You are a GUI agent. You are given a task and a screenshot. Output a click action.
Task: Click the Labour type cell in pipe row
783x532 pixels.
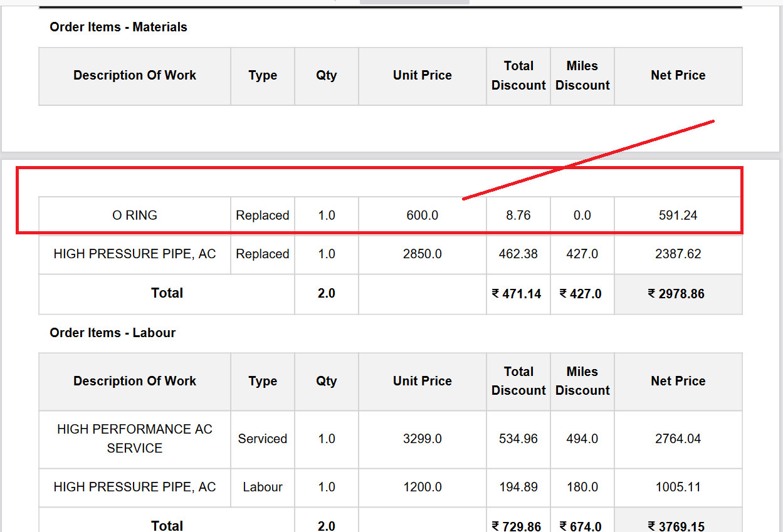pyautogui.click(x=262, y=488)
